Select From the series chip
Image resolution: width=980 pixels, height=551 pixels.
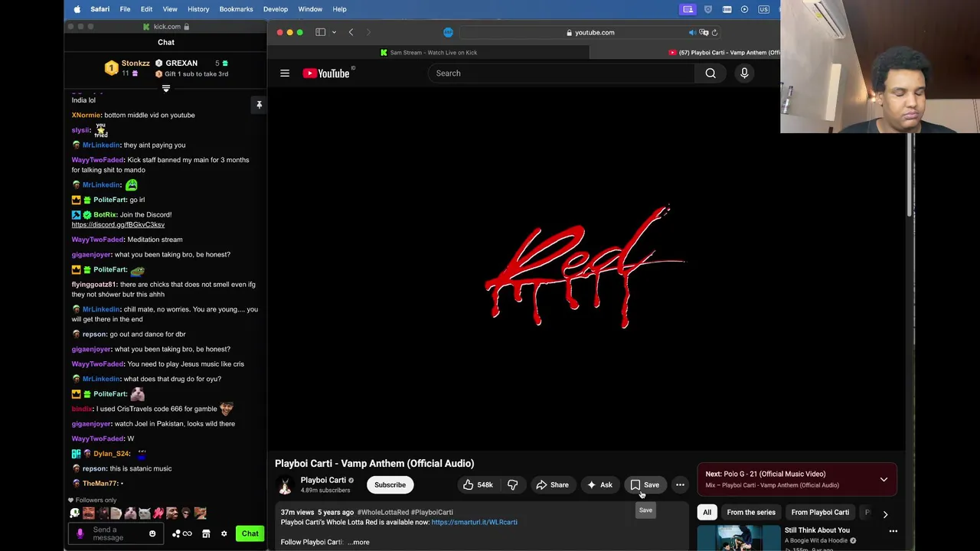[751, 513]
